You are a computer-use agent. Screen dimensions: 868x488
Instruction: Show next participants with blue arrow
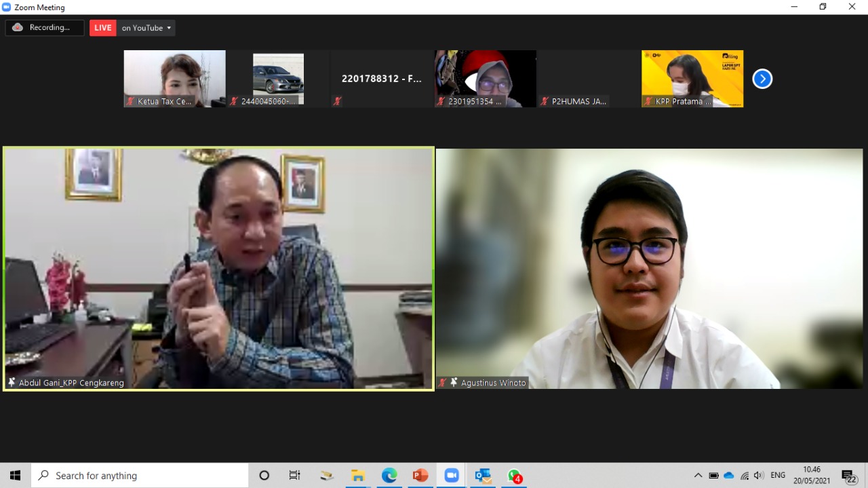[x=762, y=79]
